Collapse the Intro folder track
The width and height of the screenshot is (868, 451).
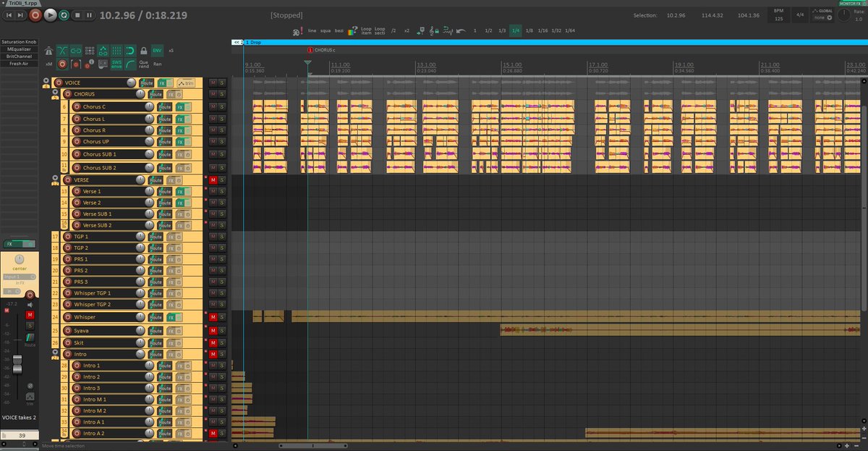tap(55, 353)
